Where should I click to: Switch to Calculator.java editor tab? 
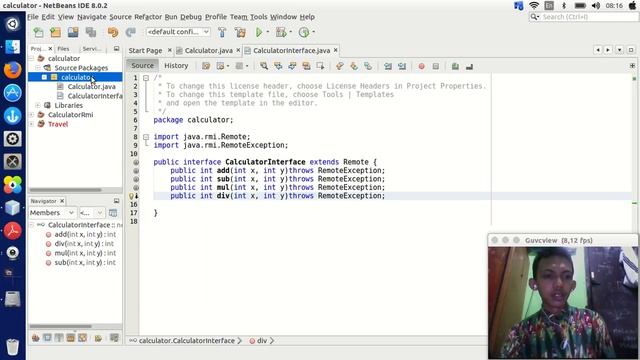coord(208,51)
